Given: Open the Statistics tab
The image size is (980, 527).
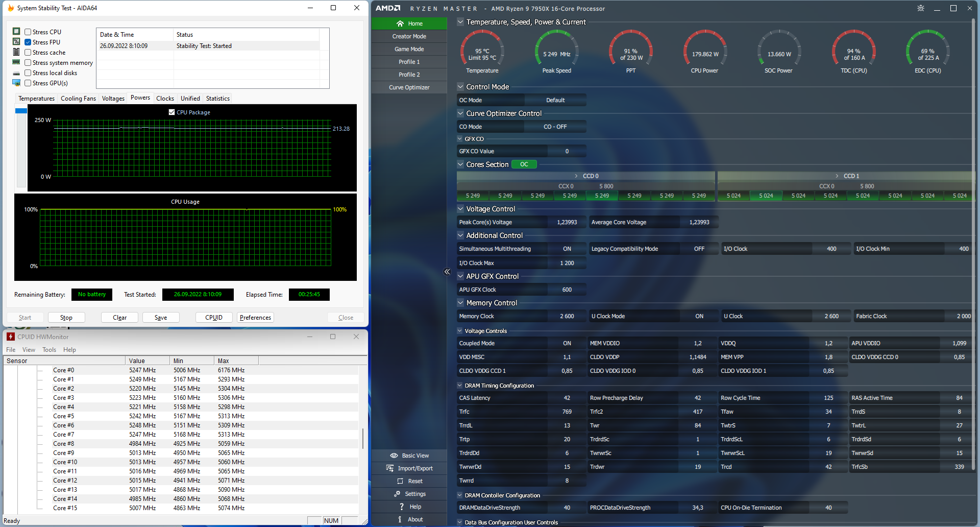Looking at the screenshot, I should point(218,99).
